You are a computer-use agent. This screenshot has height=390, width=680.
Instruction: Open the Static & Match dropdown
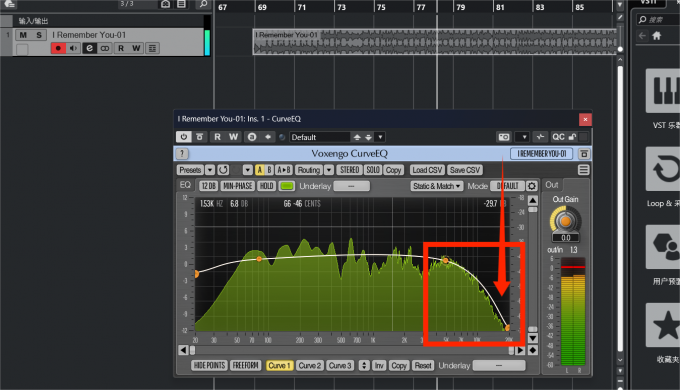(x=437, y=186)
